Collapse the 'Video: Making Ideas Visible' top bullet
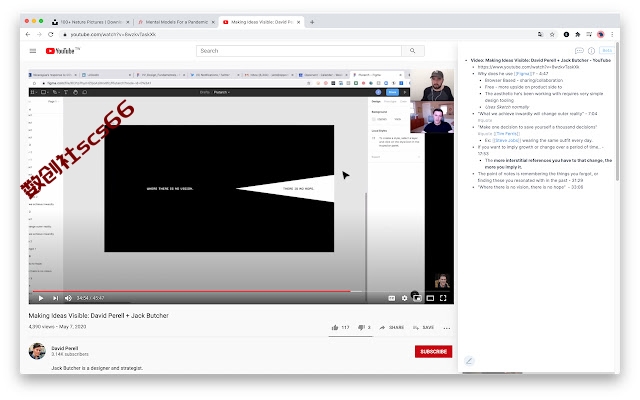Screen dimensions: 640x400 coord(466,60)
